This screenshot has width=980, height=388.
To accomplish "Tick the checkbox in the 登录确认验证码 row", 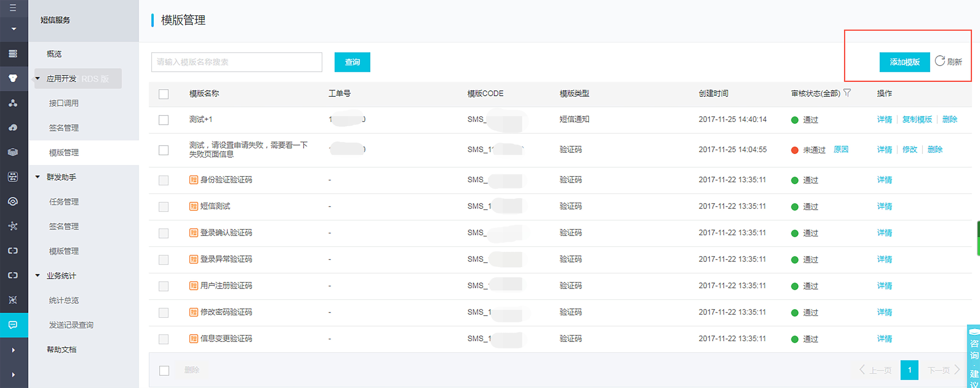I will pos(164,233).
